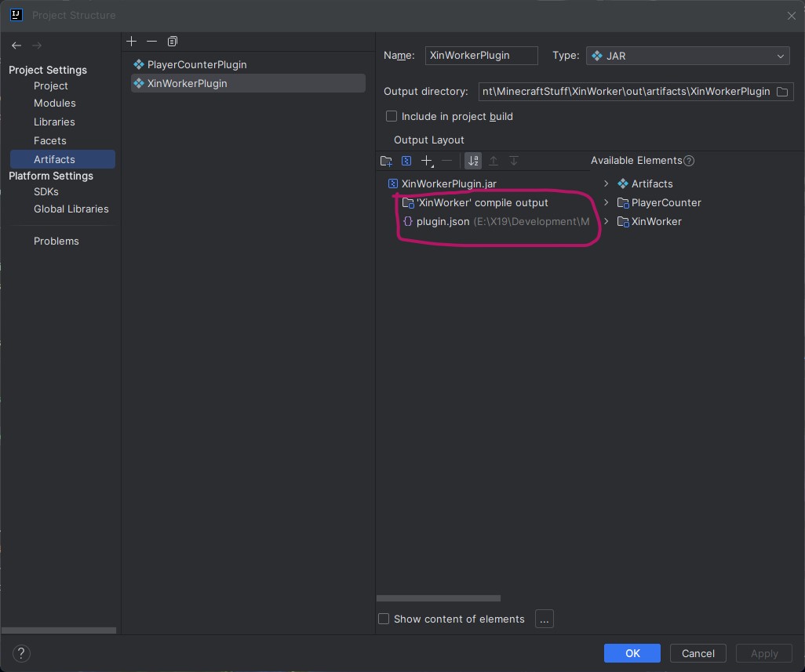Click the sidebar horizontal scrollbar
The image size is (805, 672).
point(59,630)
